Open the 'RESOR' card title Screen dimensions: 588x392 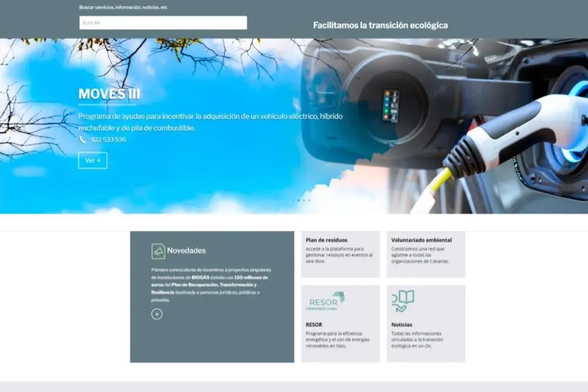point(314,324)
